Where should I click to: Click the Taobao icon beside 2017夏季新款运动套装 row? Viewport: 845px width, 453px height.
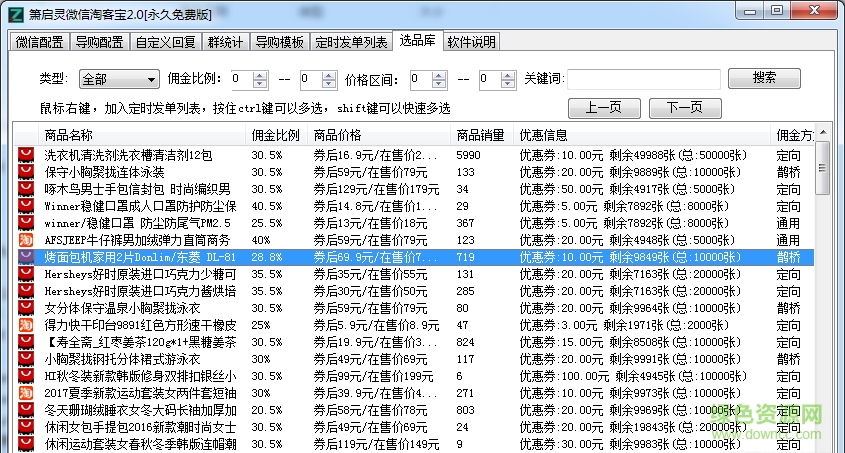tap(25, 393)
